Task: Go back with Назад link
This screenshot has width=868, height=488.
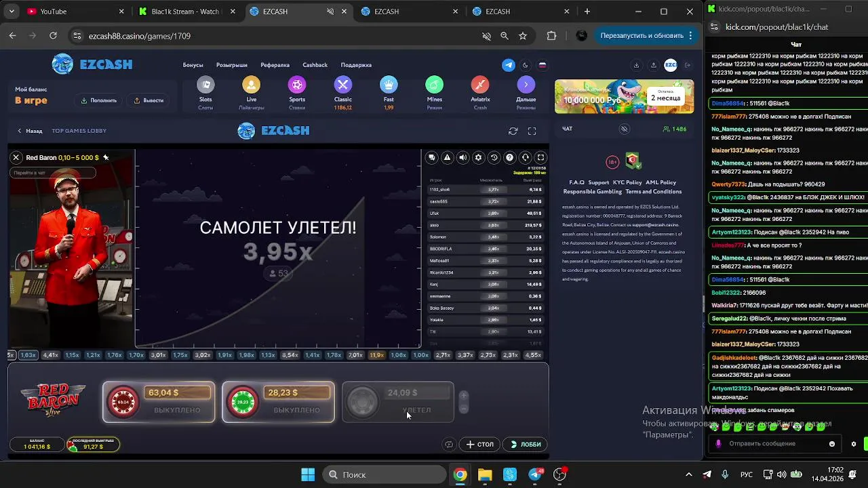Action: pyautogui.click(x=30, y=131)
